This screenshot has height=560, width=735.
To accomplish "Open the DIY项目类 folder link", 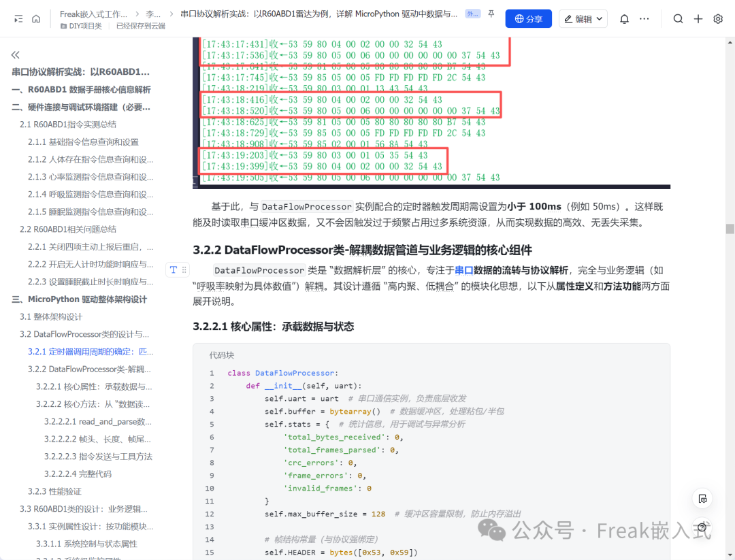I will 81,27.
